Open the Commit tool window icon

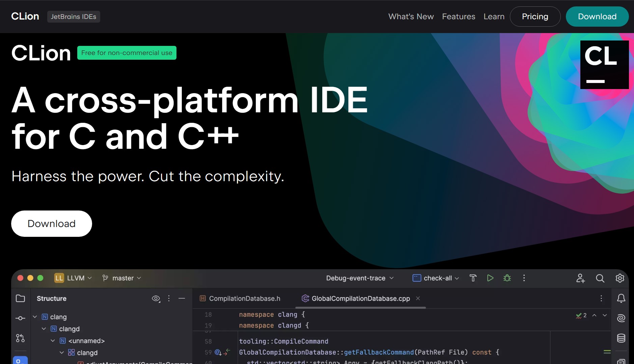pos(20,318)
